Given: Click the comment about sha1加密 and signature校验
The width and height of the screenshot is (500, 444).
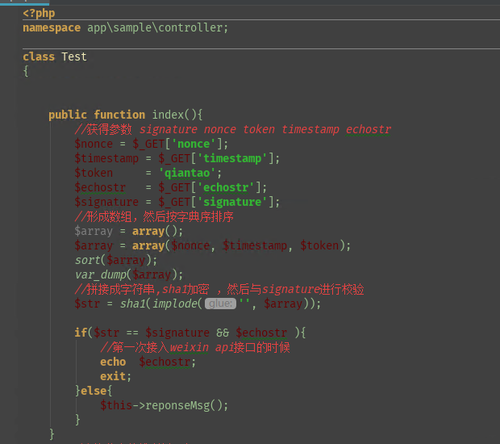Looking at the screenshot, I should 219,289.
